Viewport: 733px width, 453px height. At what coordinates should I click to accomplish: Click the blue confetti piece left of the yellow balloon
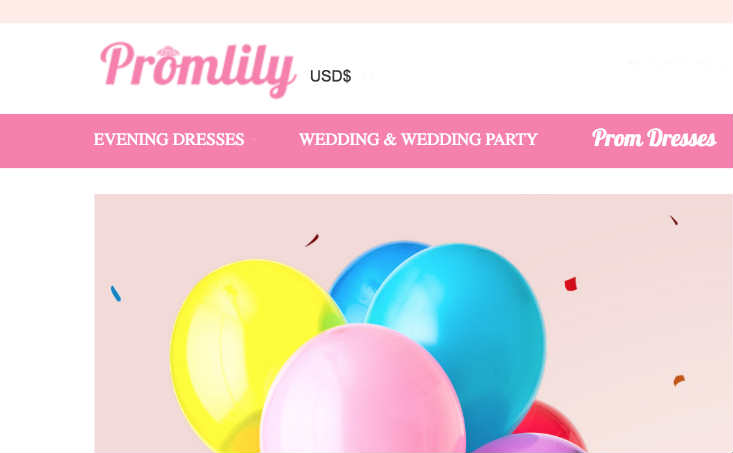[x=115, y=293]
